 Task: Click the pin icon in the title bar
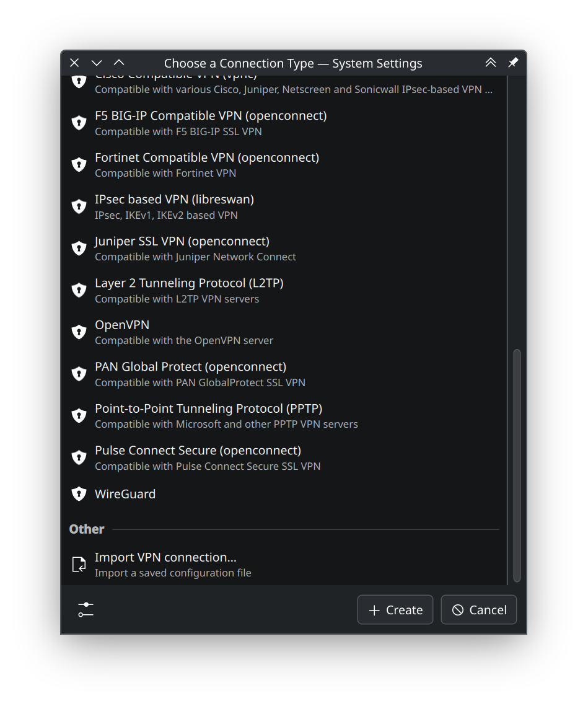point(513,63)
